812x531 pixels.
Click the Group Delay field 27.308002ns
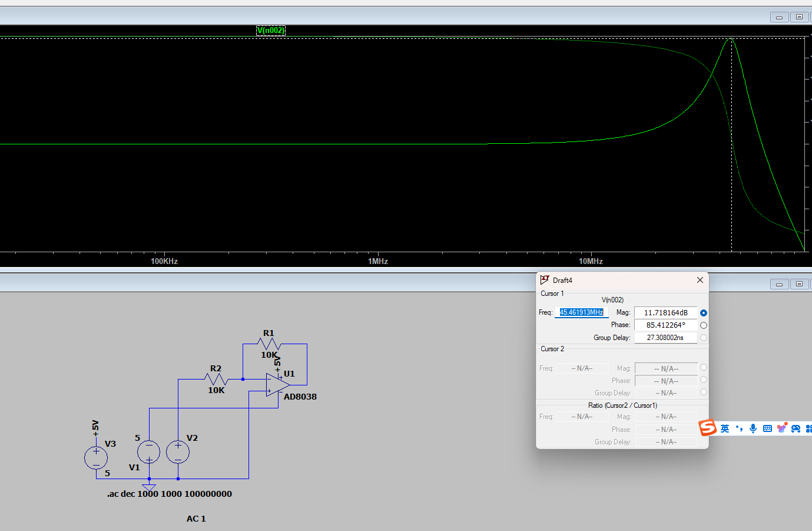pyautogui.click(x=666, y=338)
